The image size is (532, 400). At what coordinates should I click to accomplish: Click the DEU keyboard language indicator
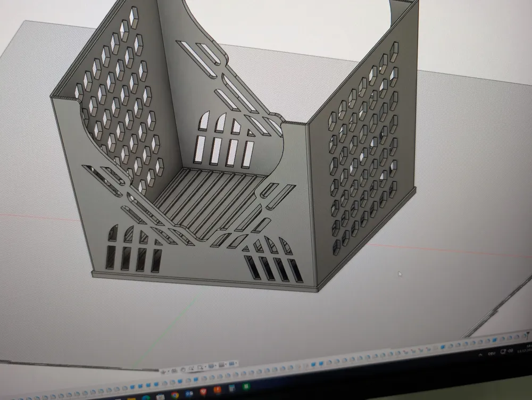coord(492,354)
